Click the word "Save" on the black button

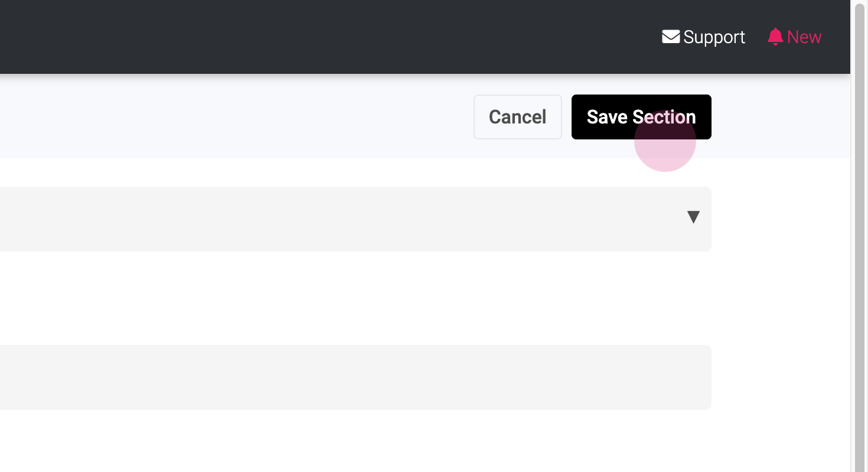[606, 117]
